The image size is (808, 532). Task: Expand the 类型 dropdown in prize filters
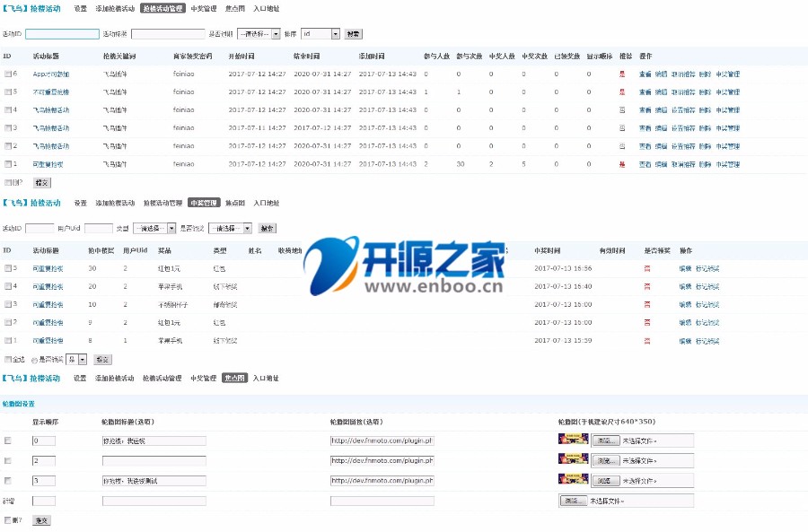coord(153,226)
